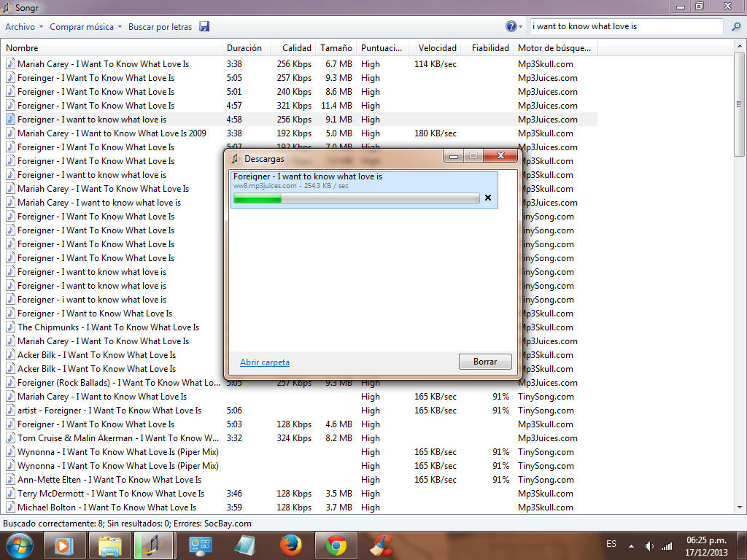Click the music note icon beside Mariah Carey 2009
Image resolution: width=747 pixels, height=560 pixels.
[x=10, y=133]
